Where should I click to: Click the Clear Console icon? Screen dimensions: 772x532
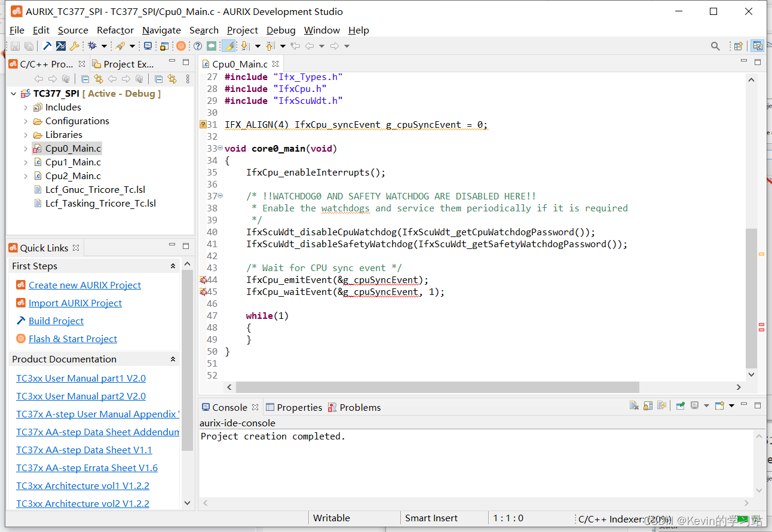point(634,406)
